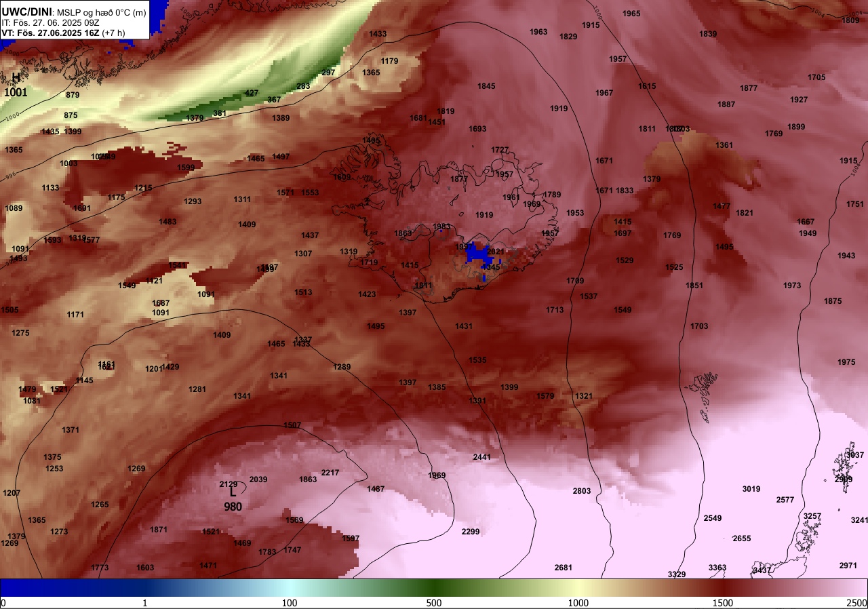Click the map value 427

click(252, 93)
